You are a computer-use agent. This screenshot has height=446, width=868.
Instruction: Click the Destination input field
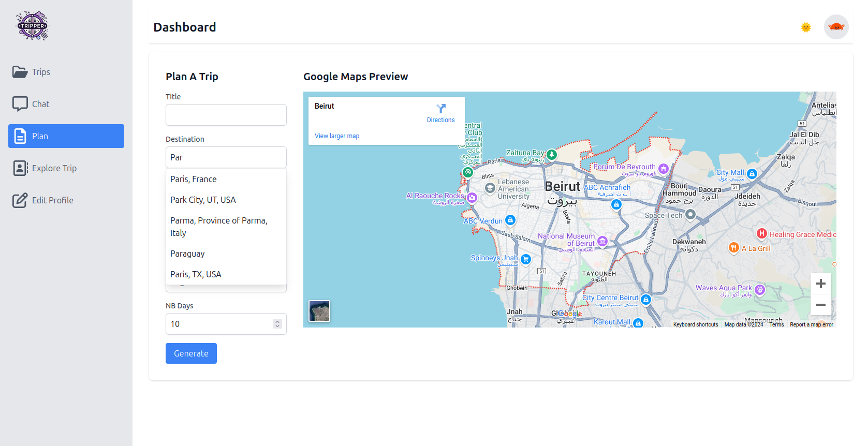[x=226, y=157]
